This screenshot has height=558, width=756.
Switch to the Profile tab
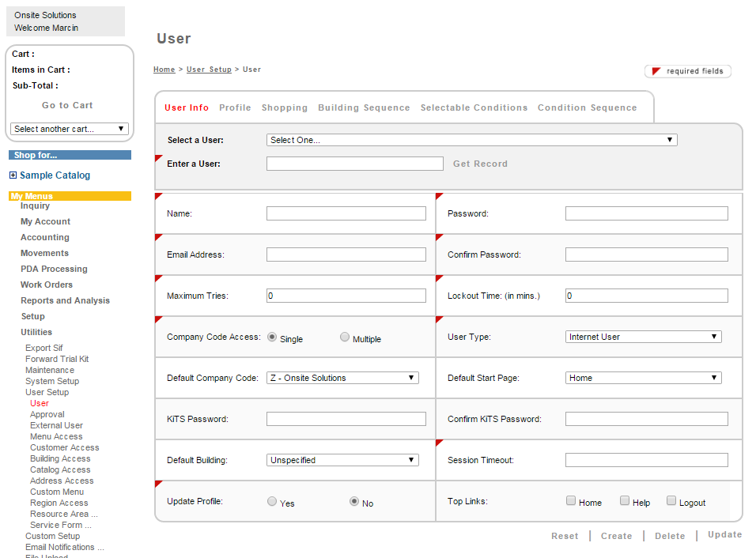point(235,107)
